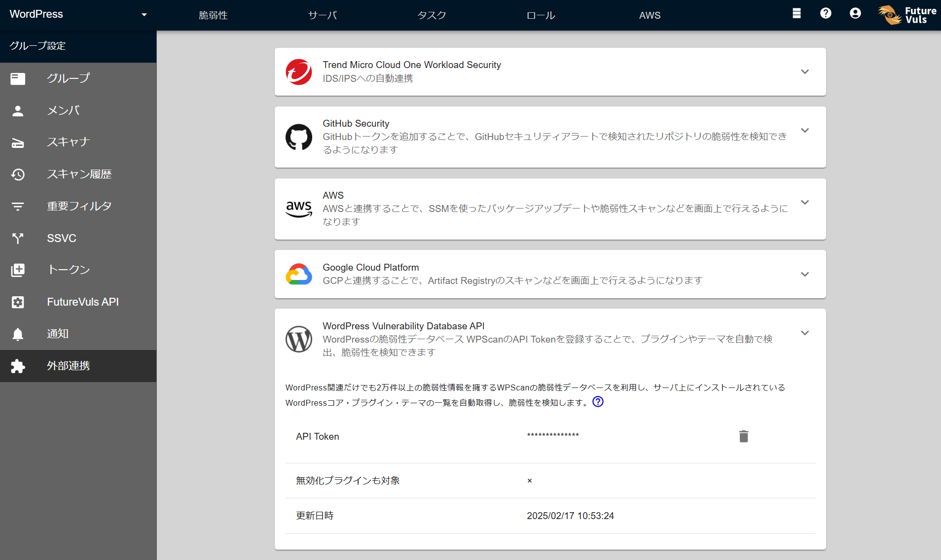
Task: Select the 無効化プラグインも対象 setting row
Action: pos(550,481)
